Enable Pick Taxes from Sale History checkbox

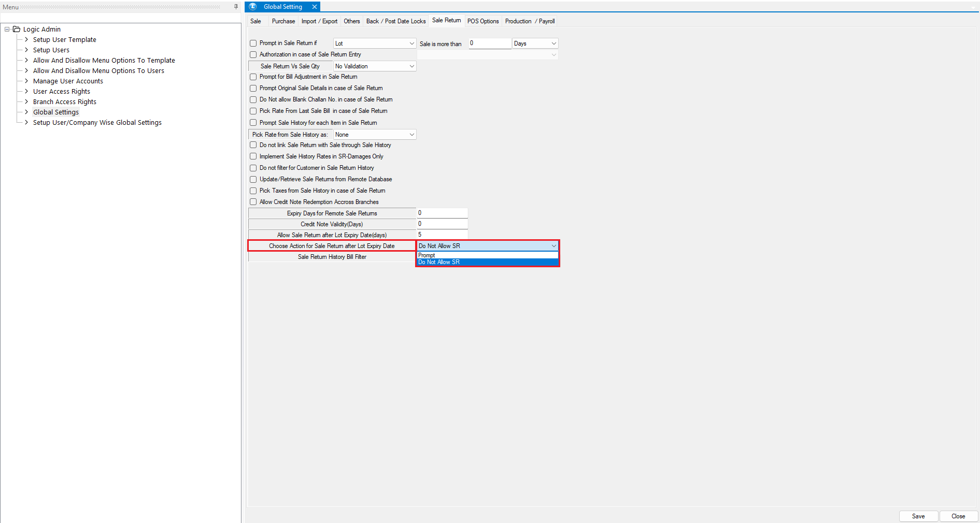pyautogui.click(x=253, y=191)
